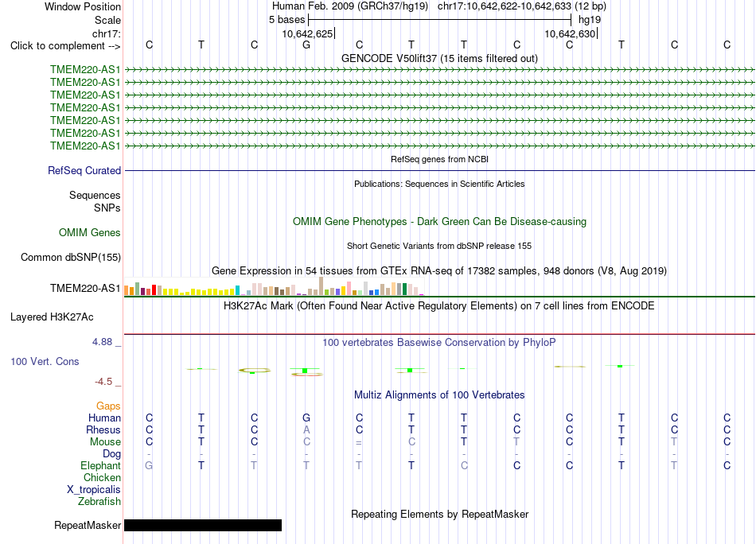Open 'Publications: Sequences in Scientific Articles' title
The height and width of the screenshot is (544, 756).
[x=439, y=184]
